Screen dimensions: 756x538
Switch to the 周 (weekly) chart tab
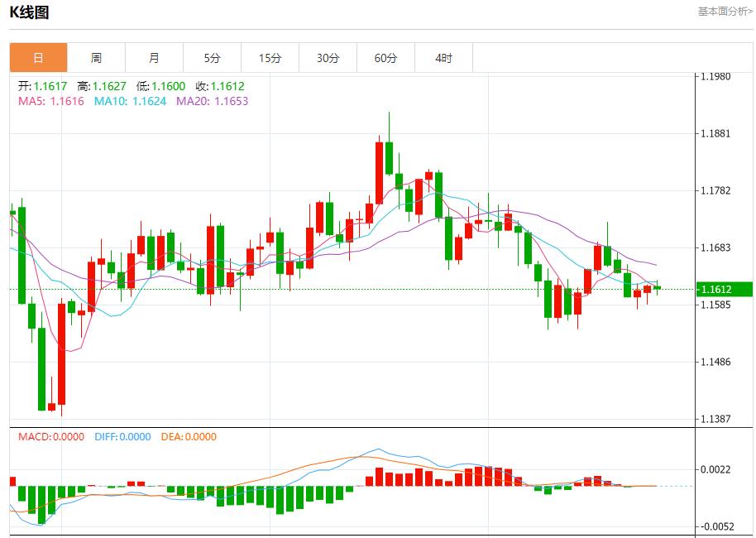97,58
